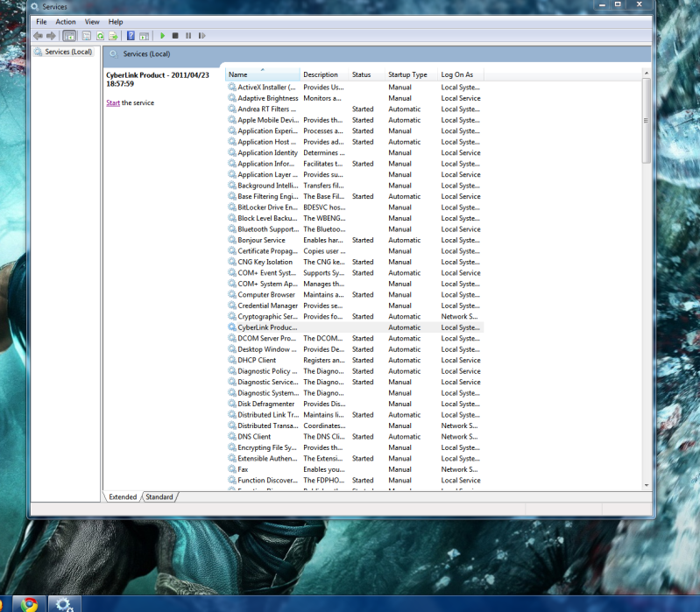The width and height of the screenshot is (700, 612).
Task: Toggle Show/Hide Console Tree icon
Action: coord(69,36)
